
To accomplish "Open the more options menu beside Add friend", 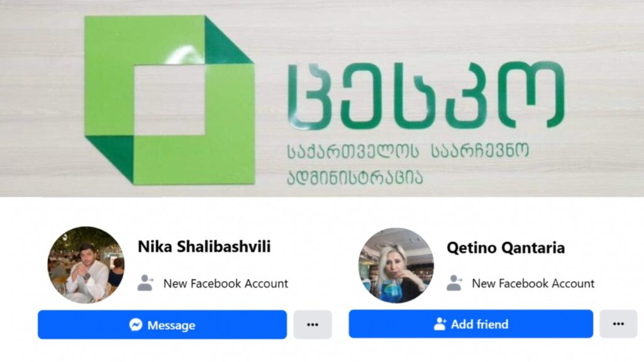I will (x=618, y=324).
